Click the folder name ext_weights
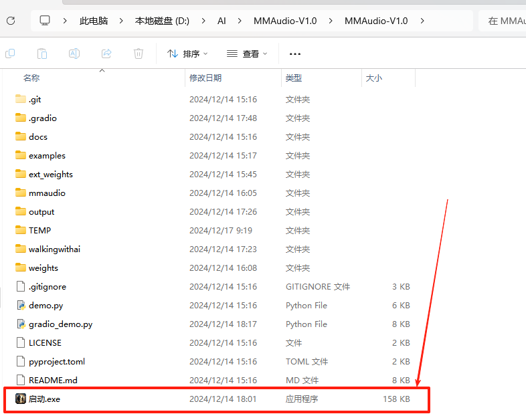 [x=51, y=175]
